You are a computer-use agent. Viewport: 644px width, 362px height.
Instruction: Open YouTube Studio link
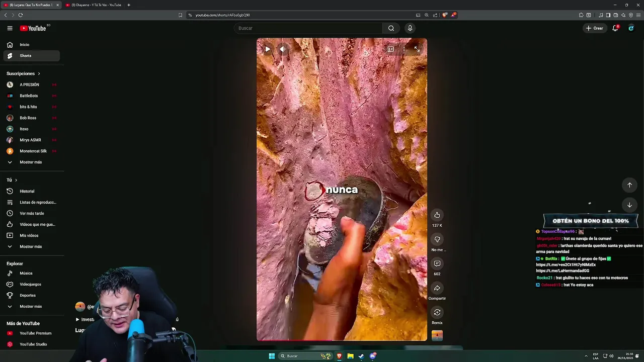[x=31, y=344]
